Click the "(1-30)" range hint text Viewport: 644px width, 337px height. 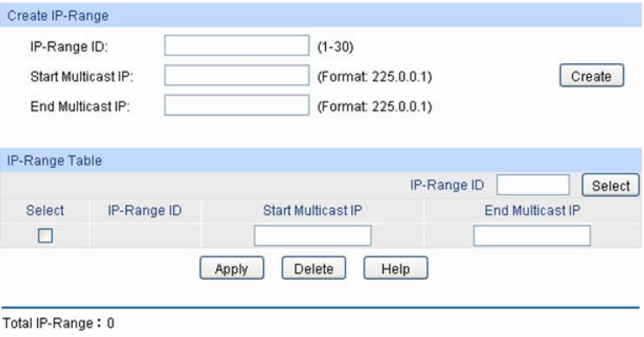tap(335, 47)
